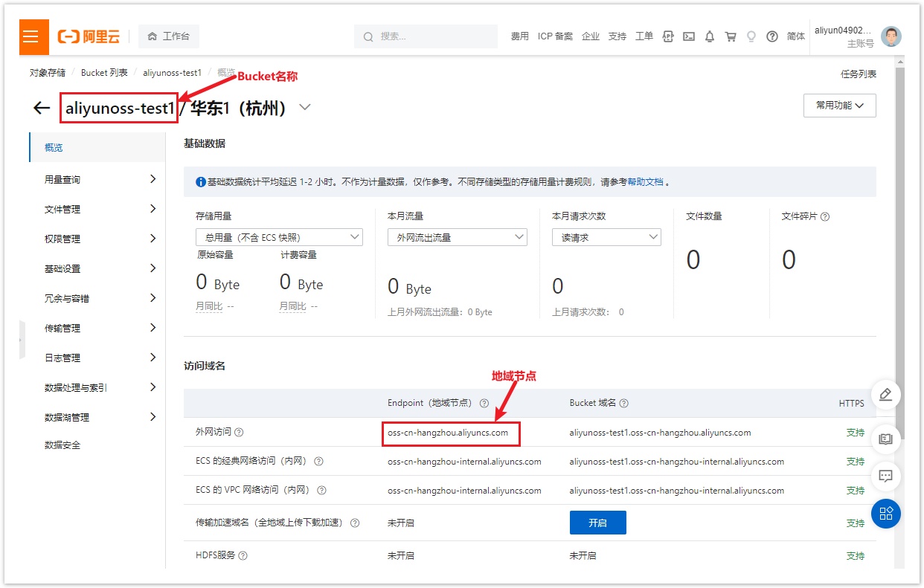Click the lightbulb icon in the top bar
The image size is (924, 588).
[751, 36]
